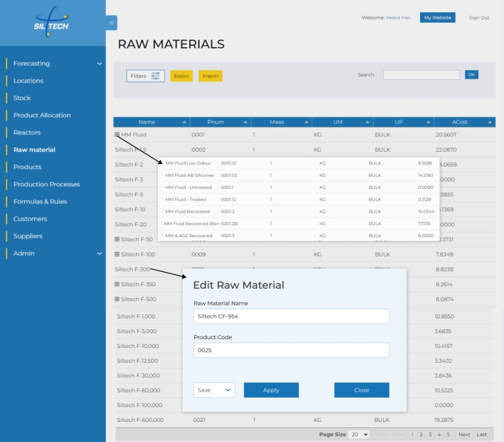
Task: Click ACost value 20.5607
Action: pyautogui.click(x=446, y=134)
